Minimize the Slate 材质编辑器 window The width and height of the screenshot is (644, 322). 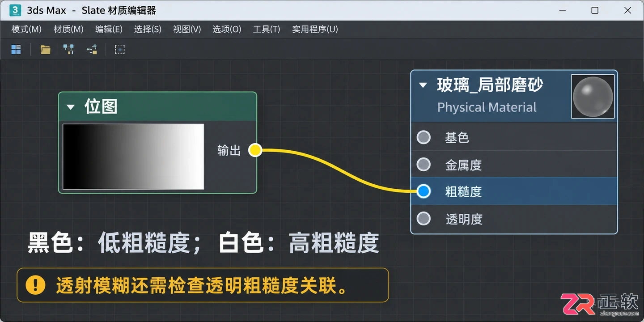click(562, 10)
